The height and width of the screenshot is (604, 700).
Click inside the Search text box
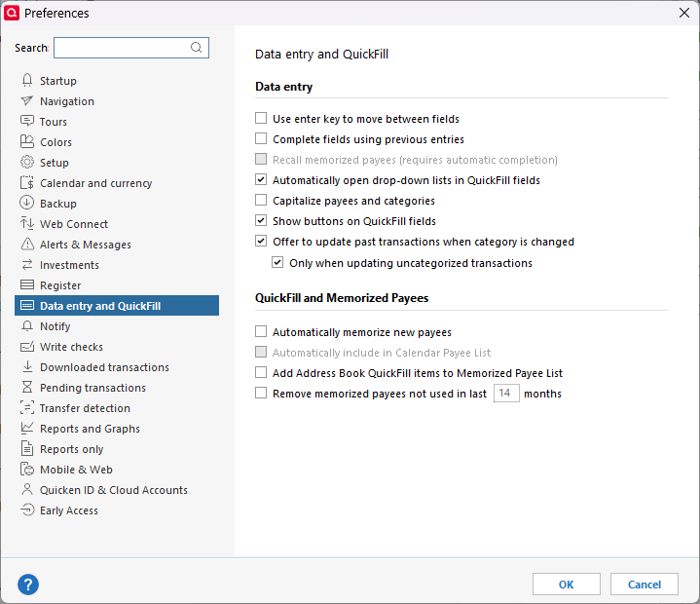pos(121,48)
